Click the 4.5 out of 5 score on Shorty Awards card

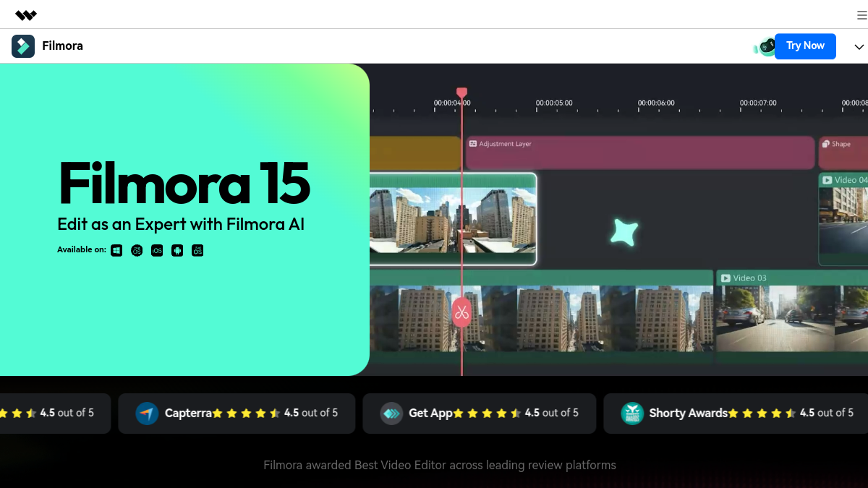[827, 413]
